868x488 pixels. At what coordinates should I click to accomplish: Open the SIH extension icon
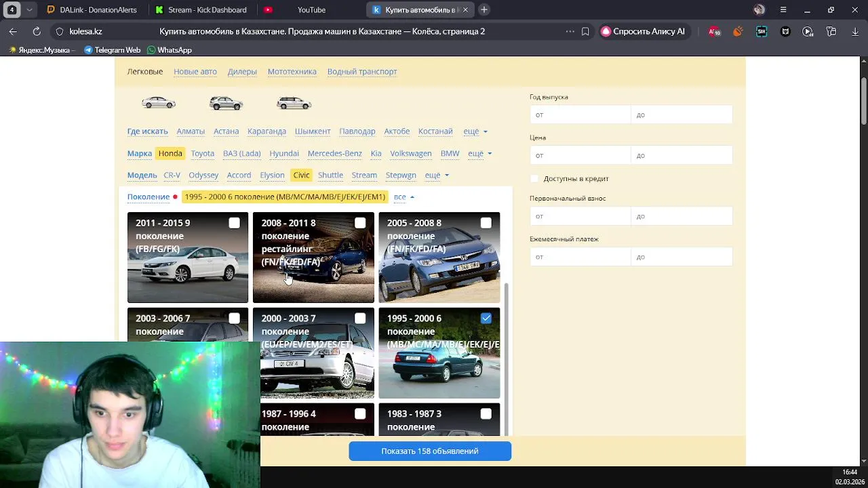coord(762,31)
